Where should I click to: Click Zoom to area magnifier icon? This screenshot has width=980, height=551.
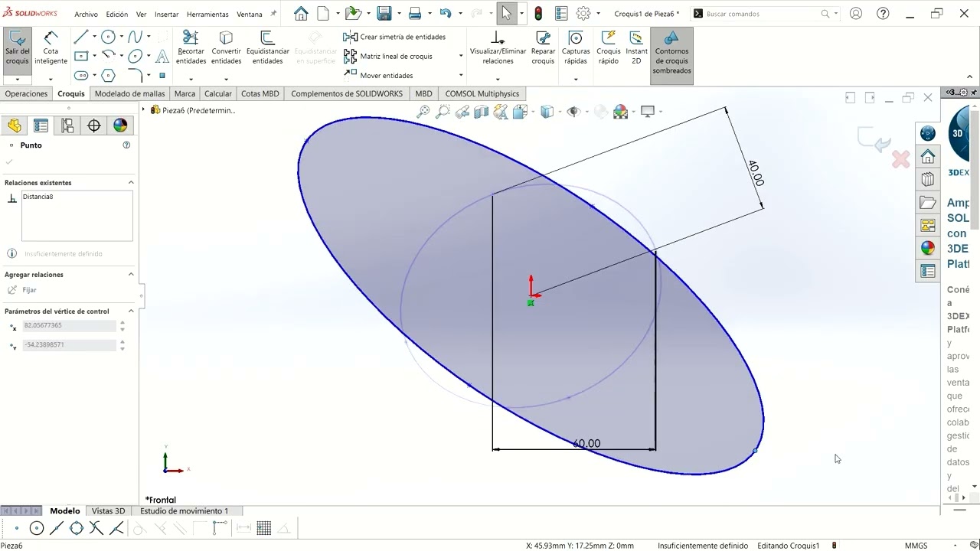(x=443, y=112)
